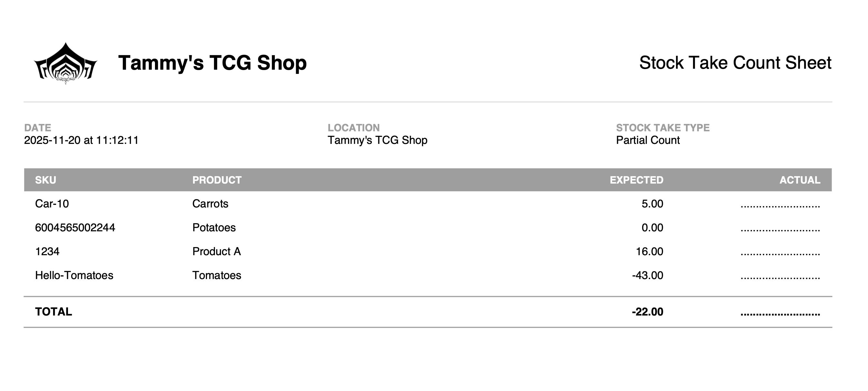Screen dimensions: 868x391
Task: Click the EXPECTED column header
Action: tap(636, 180)
